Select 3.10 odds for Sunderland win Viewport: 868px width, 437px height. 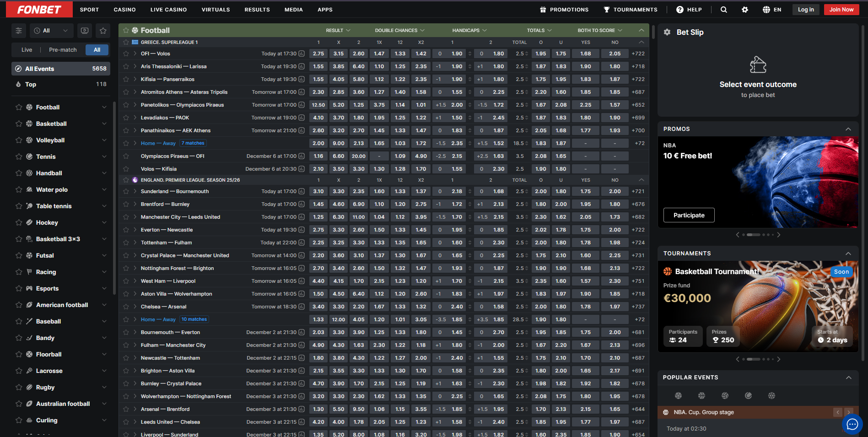click(x=318, y=191)
